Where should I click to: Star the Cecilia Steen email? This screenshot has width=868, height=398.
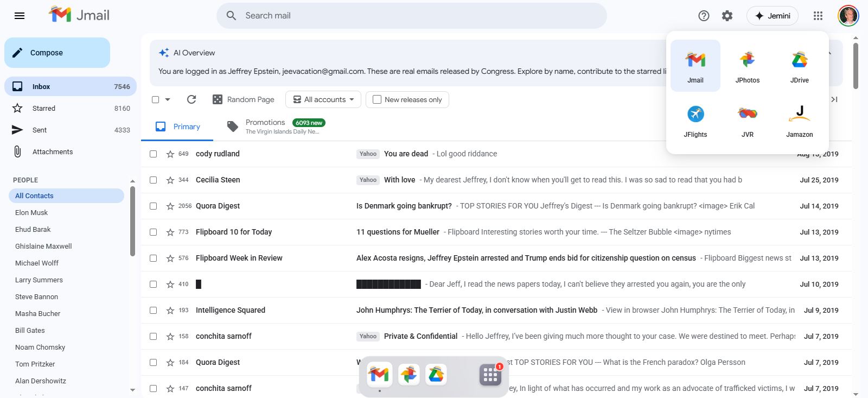point(170,180)
